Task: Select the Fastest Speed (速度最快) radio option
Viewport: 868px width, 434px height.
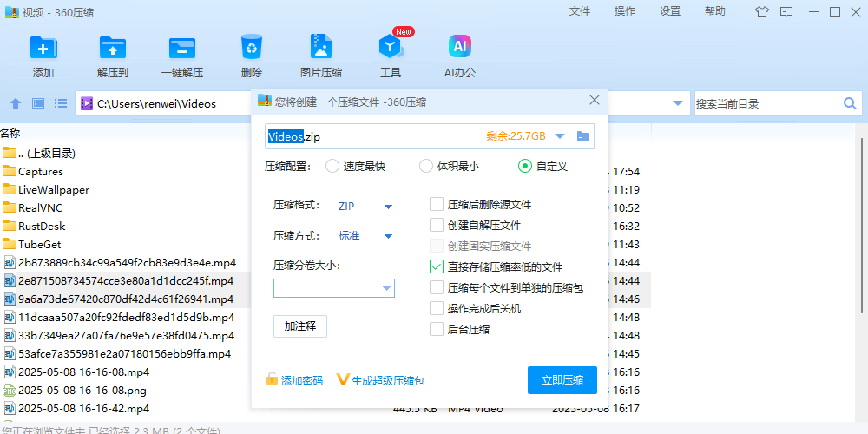Action: click(332, 166)
